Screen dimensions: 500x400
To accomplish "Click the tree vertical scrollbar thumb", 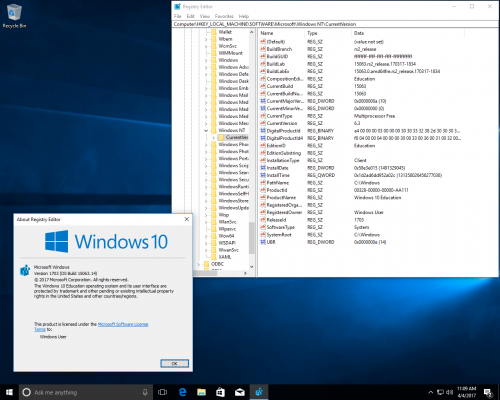I will point(252,237).
